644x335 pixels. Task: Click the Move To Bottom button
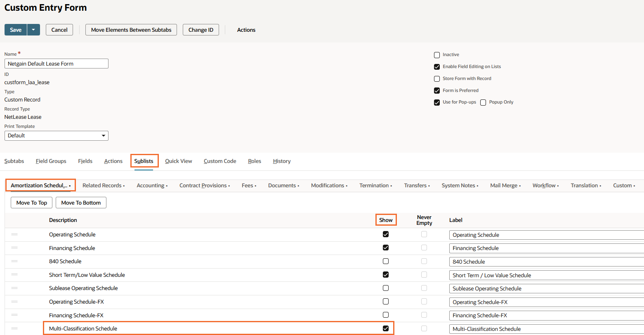click(81, 203)
